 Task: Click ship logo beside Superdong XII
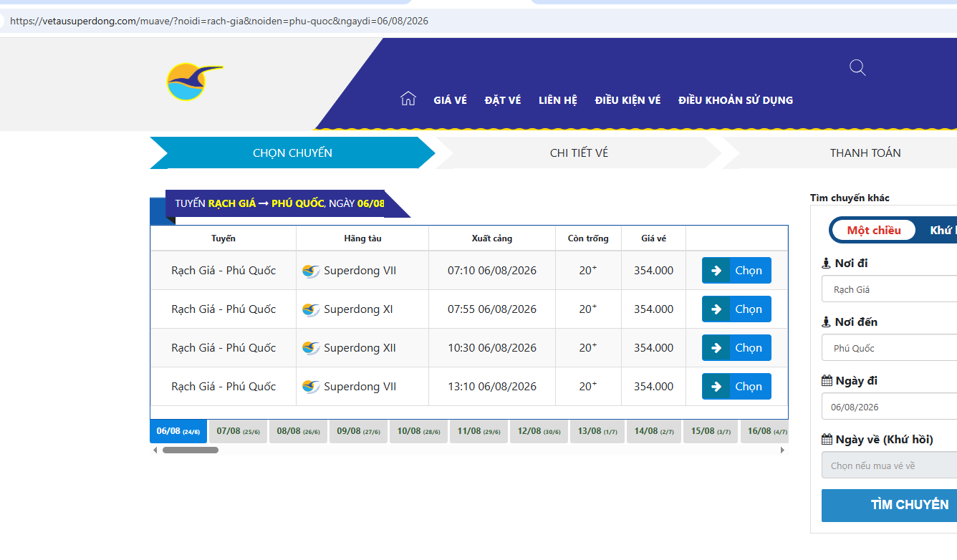tap(311, 349)
